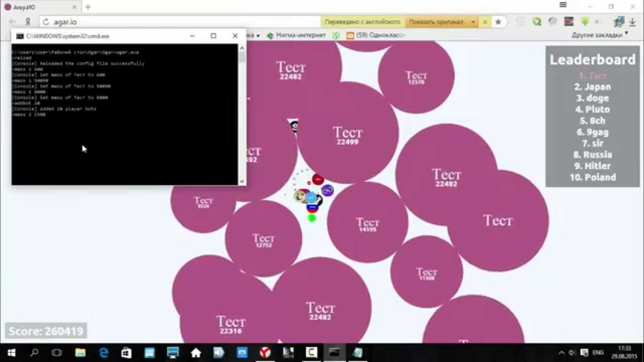644x362 pixels.
Task: Select the Агар.ИО browser tab
Action: tap(40, 7)
